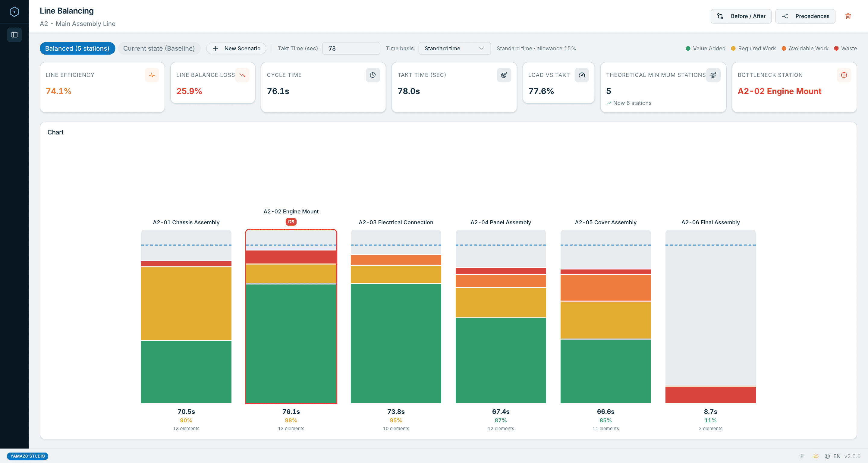Toggle Waste legend item
Viewport: 868px width, 463px height.
pyautogui.click(x=845, y=48)
